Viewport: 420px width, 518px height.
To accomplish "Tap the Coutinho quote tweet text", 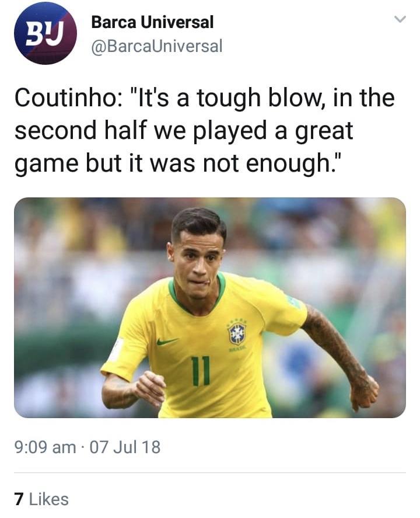I will (205, 130).
